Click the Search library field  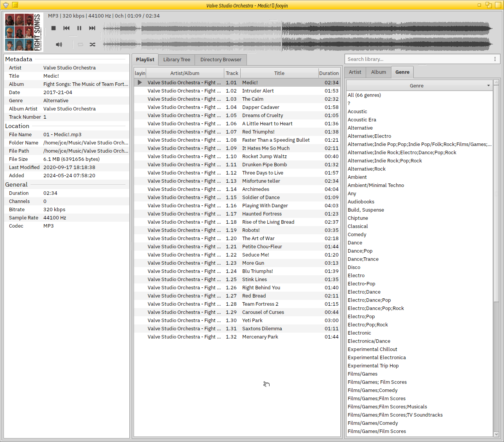(x=418, y=59)
